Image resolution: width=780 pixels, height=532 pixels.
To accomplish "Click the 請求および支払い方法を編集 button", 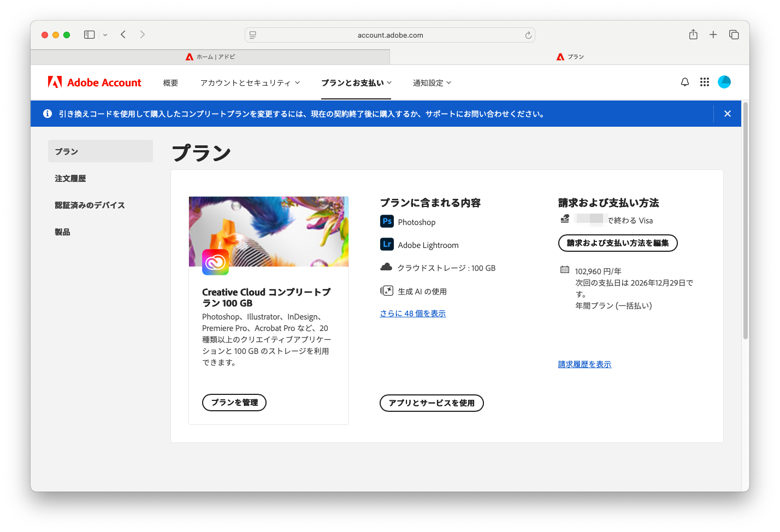I will 618,243.
